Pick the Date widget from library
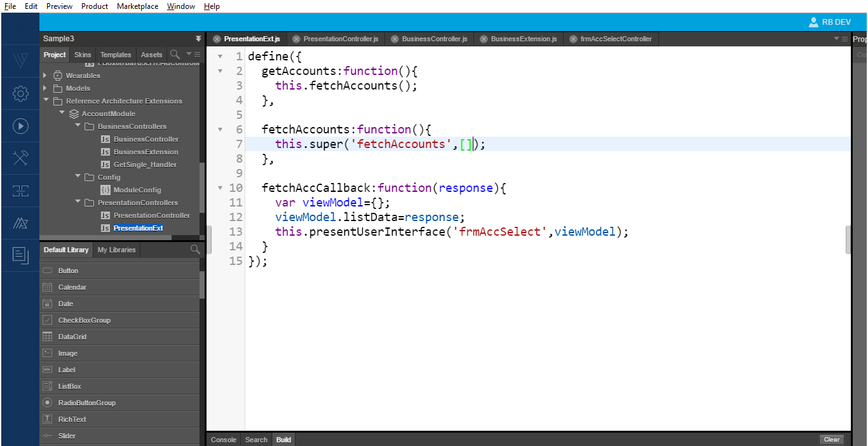 119,304
